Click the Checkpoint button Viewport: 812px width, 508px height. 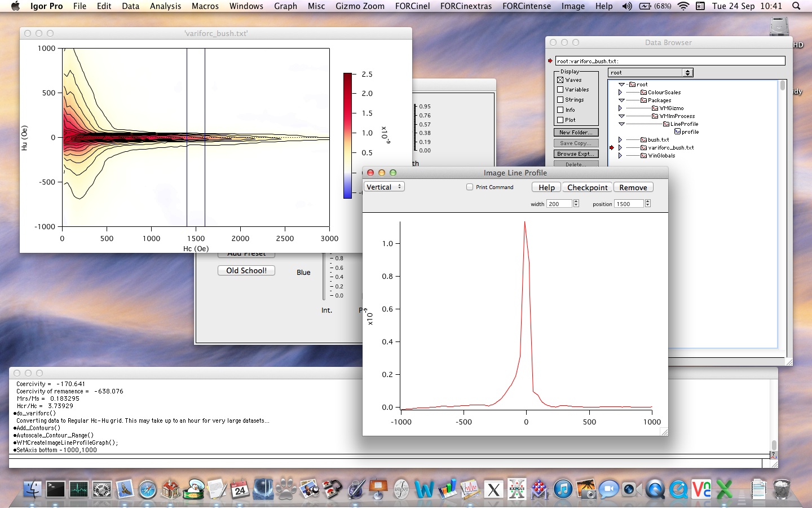587,187
